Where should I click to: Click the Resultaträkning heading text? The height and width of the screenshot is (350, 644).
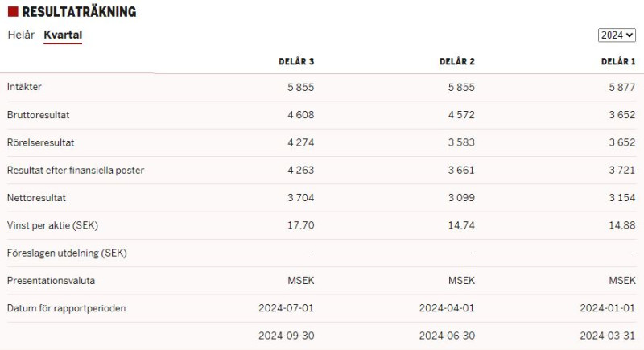pyautogui.click(x=79, y=12)
